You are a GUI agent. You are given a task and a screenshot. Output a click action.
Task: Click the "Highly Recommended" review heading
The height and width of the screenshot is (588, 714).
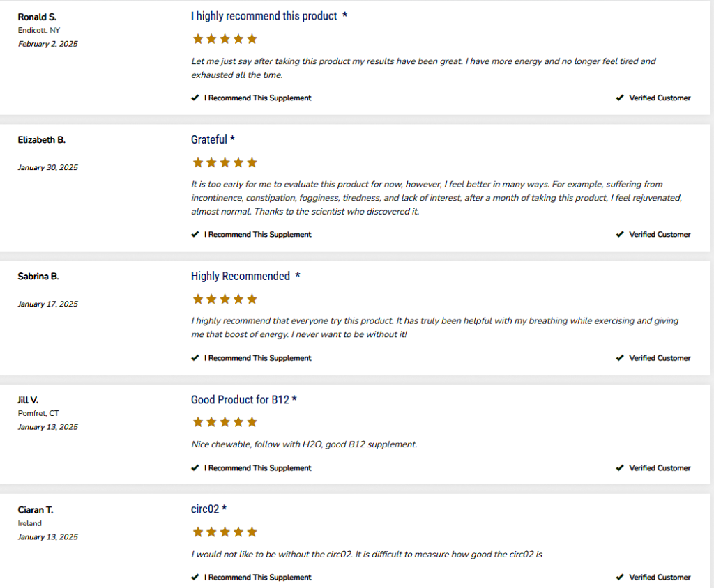point(241,276)
